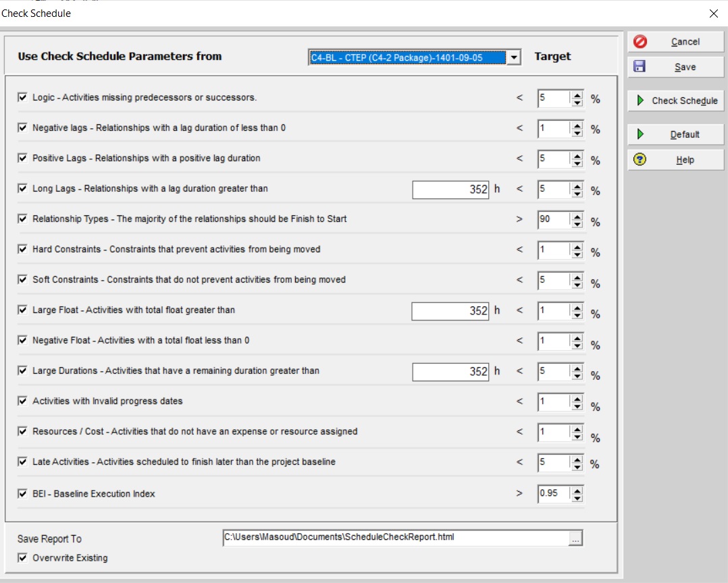Decrease the Long Lags target percentage
The height and width of the screenshot is (583, 728).
(577, 194)
